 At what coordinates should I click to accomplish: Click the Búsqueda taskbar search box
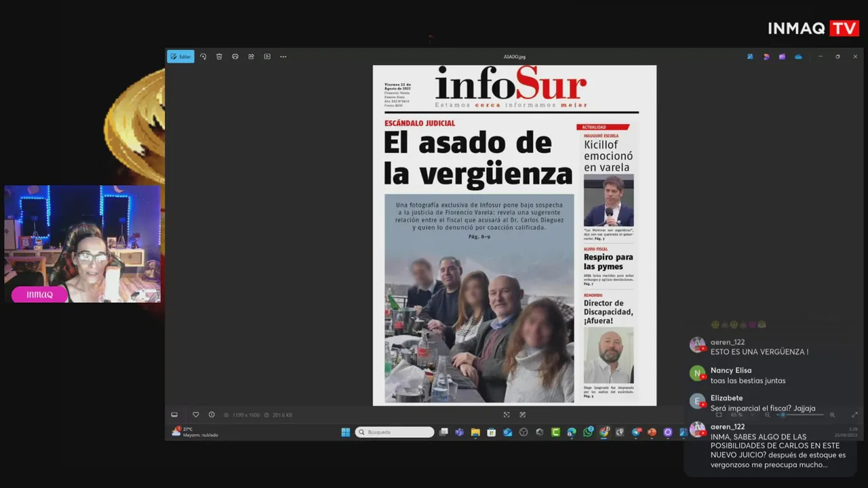click(395, 432)
